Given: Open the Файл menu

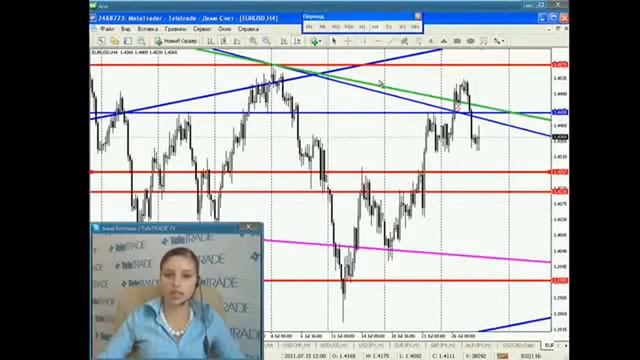Looking at the screenshot, I should (x=107, y=29).
